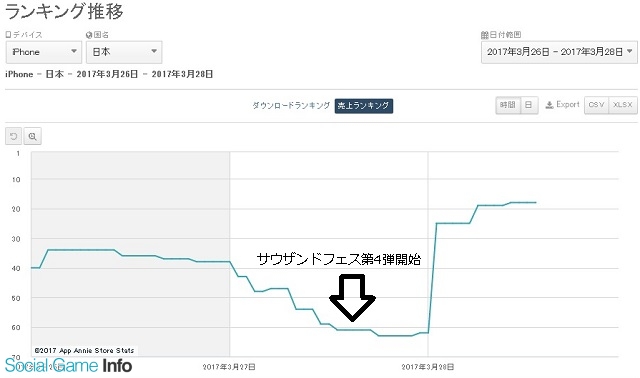Click the Social Game Info logo

pos(68,365)
